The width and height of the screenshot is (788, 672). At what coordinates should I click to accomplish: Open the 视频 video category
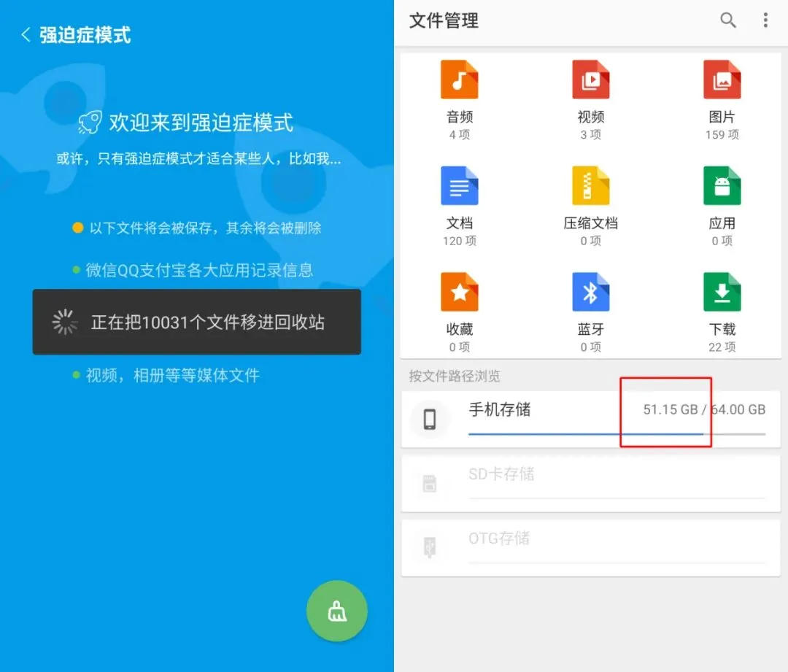click(x=590, y=101)
